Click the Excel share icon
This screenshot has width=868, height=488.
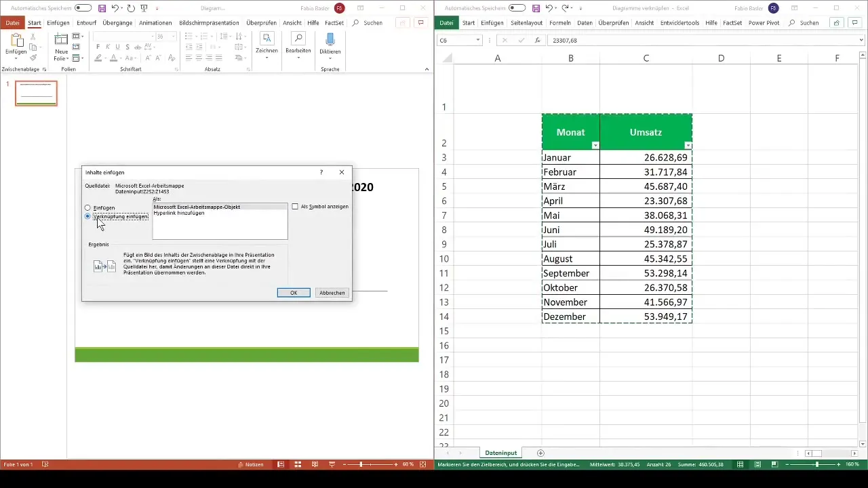[837, 22]
